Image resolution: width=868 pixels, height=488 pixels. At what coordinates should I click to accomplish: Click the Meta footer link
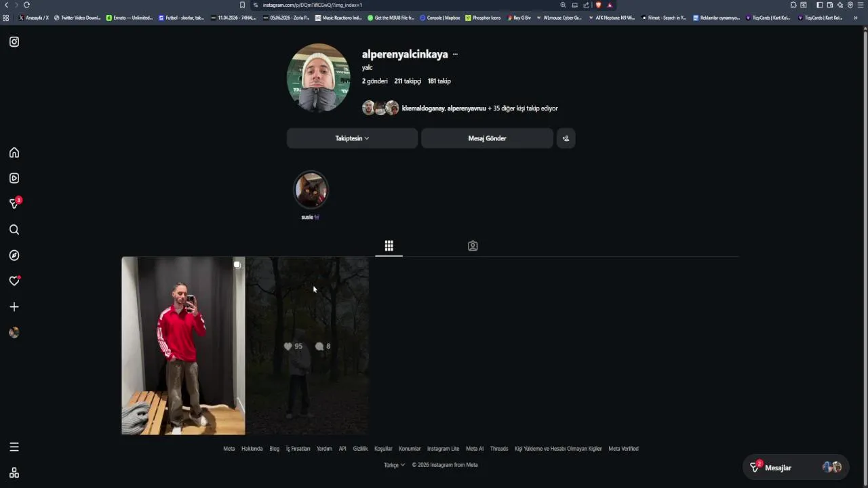click(229, 449)
